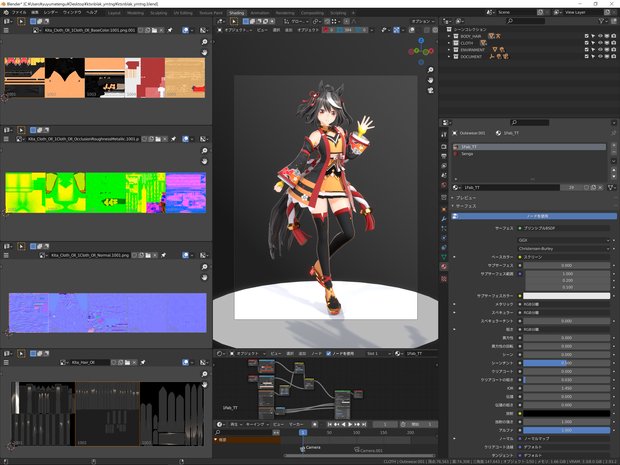Click the viewport zoom magnifier icon
This screenshot has height=465, width=620.
pos(431,70)
